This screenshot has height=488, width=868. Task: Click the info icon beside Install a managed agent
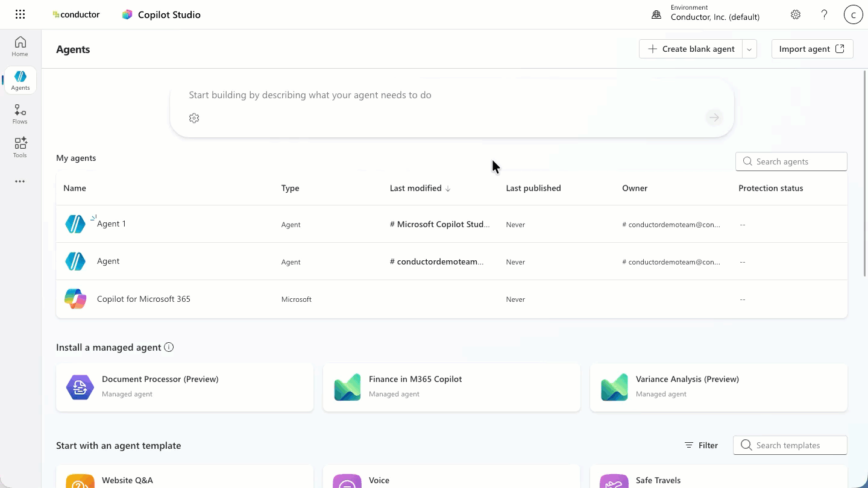pyautogui.click(x=169, y=347)
